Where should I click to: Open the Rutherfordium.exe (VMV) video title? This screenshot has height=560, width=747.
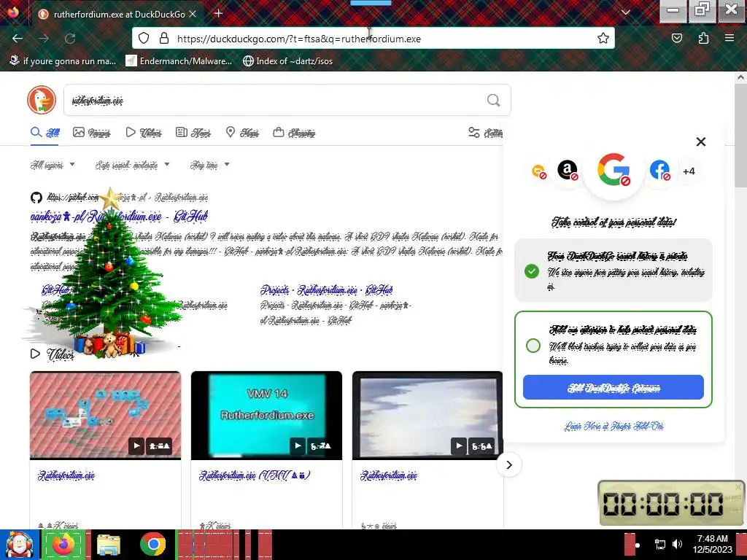tap(255, 475)
